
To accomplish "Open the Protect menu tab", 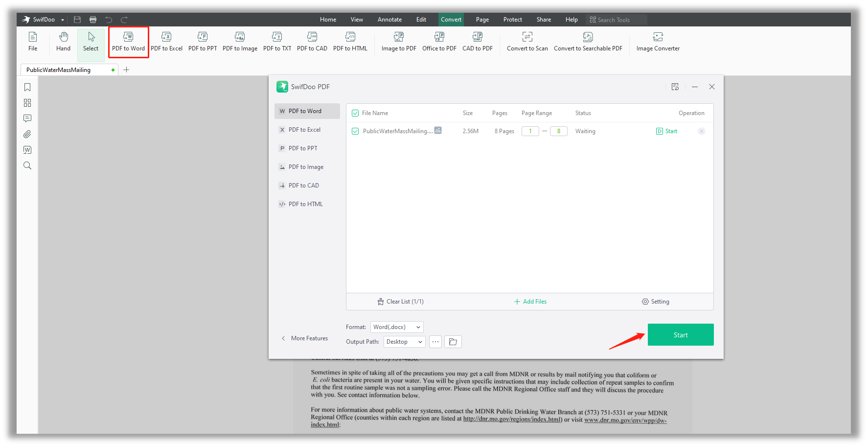I will [x=513, y=20].
